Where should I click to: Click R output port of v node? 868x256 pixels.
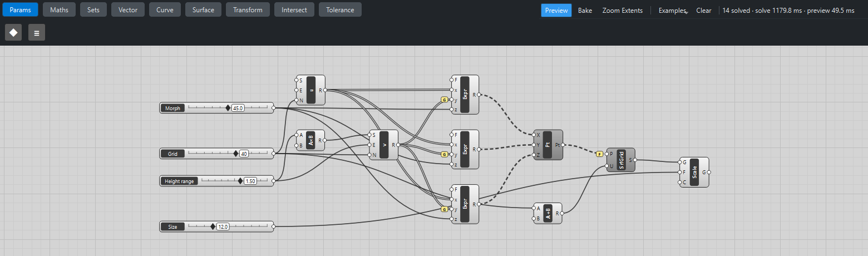(x=398, y=145)
